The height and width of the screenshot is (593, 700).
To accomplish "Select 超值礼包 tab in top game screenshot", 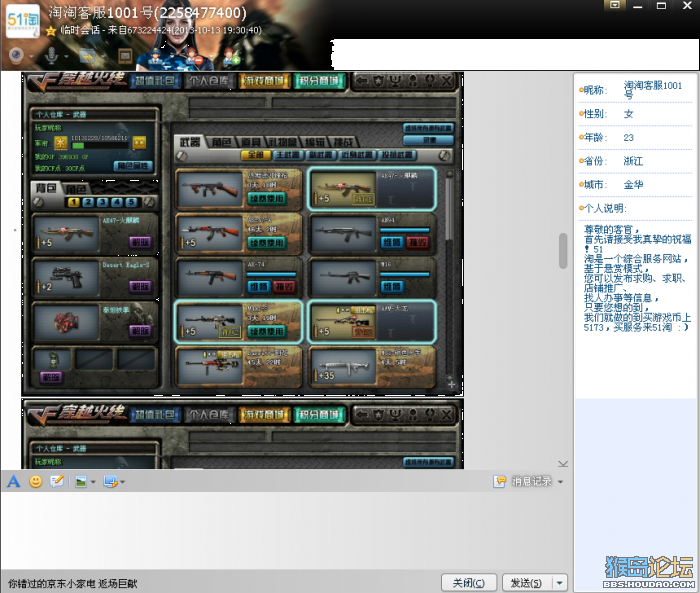I will coord(155,81).
